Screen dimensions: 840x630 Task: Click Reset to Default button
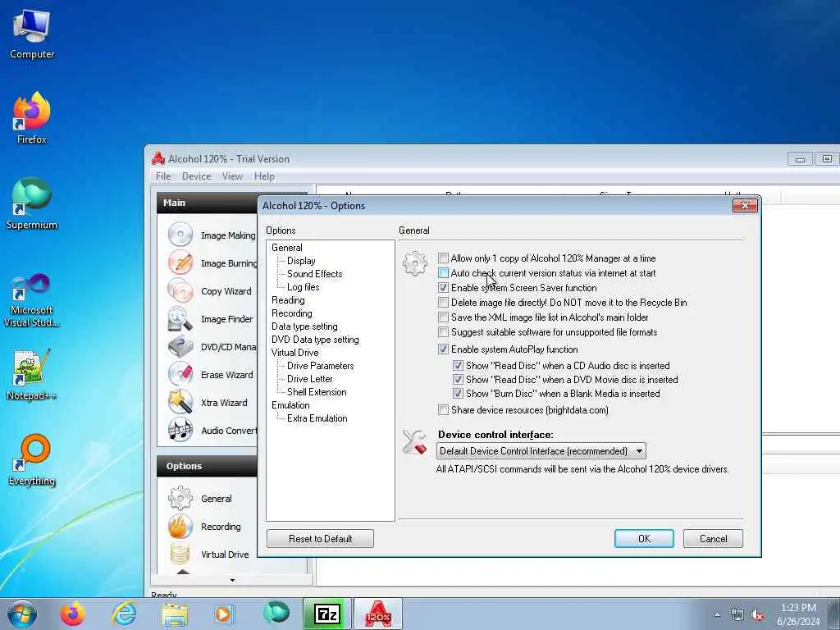pyautogui.click(x=320, y=539)
